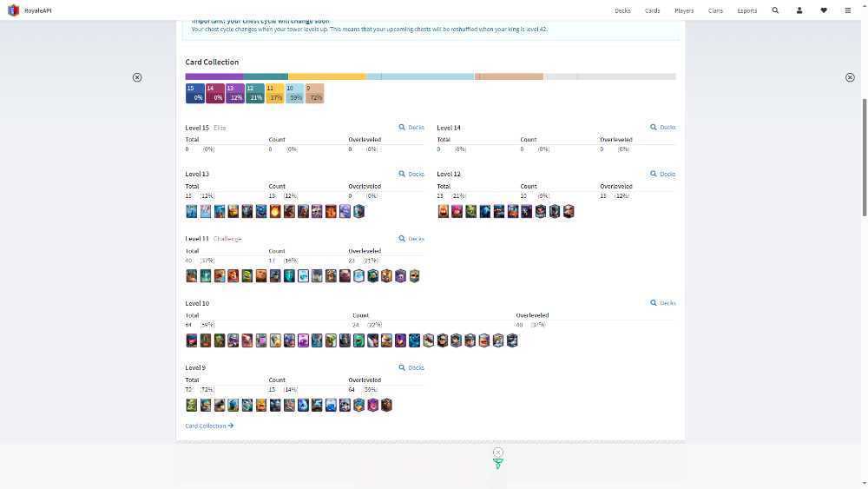Viewport: 868px width, 489px height.
Task: Click the Level 10 heading text
Action: [197, 303]
